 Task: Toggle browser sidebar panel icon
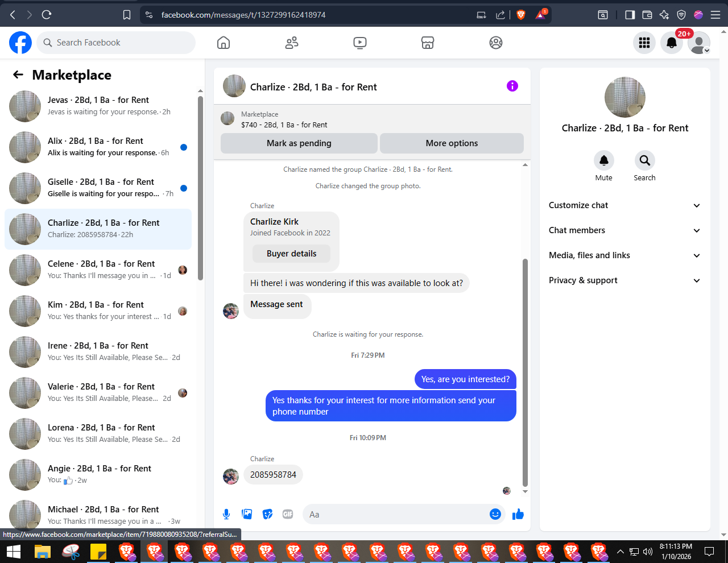(x=630, y=15)
